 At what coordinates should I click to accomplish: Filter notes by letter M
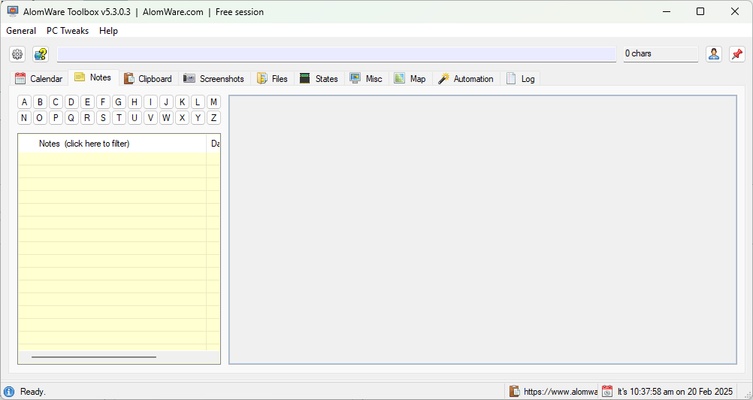[x=214, y=102]
